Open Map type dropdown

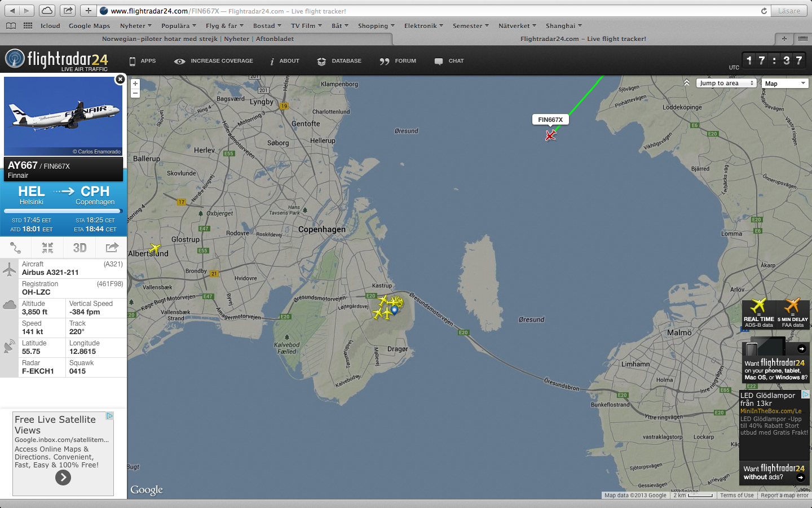[x=785, y=83]
